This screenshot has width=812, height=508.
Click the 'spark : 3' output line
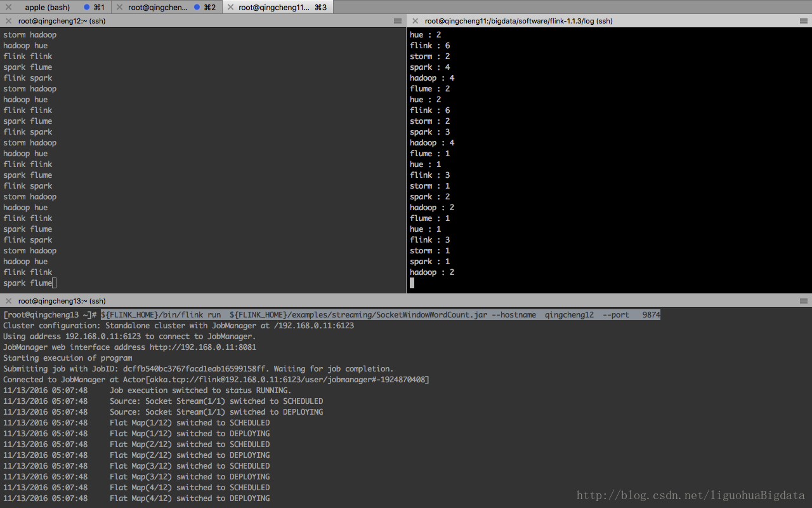point(430,132)
